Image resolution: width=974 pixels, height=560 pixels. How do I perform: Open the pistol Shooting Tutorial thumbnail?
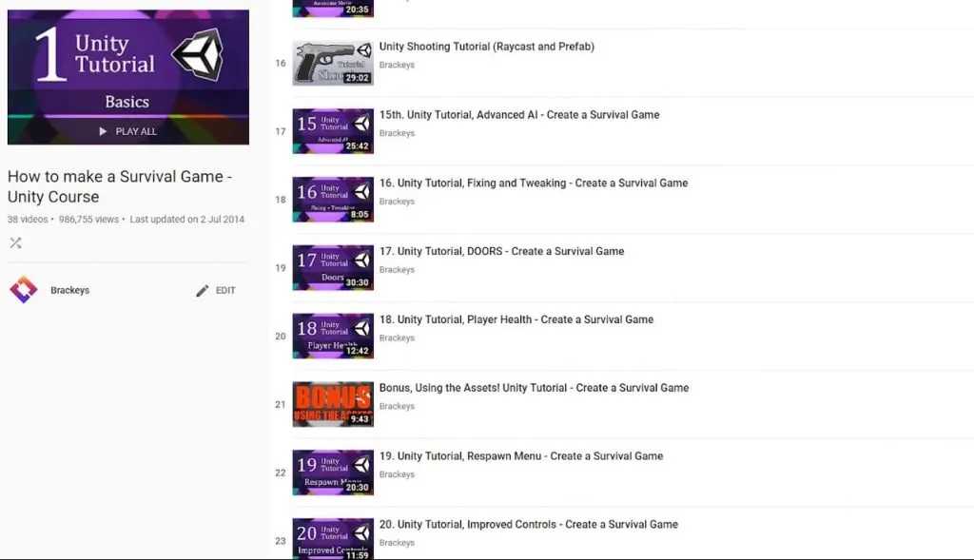click(333, 64)
